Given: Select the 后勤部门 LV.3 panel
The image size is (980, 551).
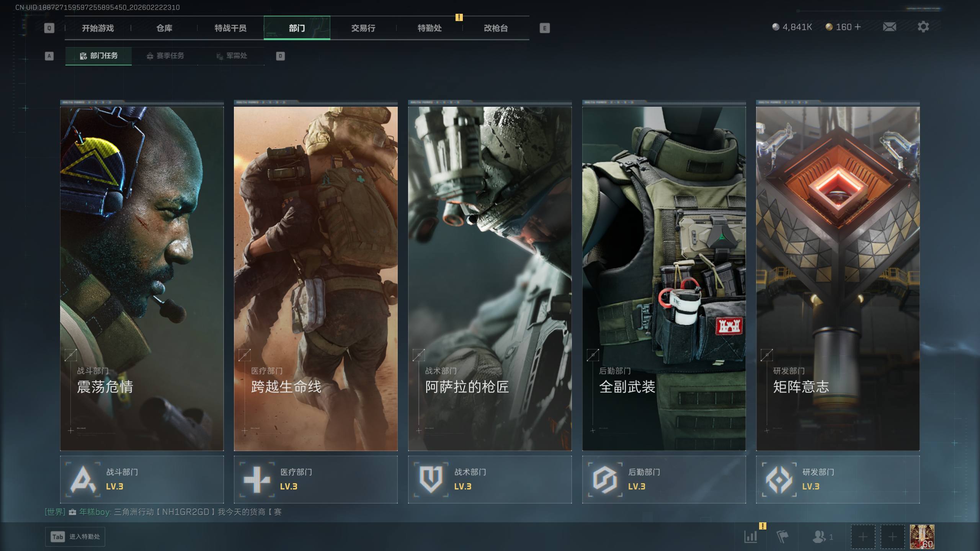Looking at the screenshot, I should [664, 479].
